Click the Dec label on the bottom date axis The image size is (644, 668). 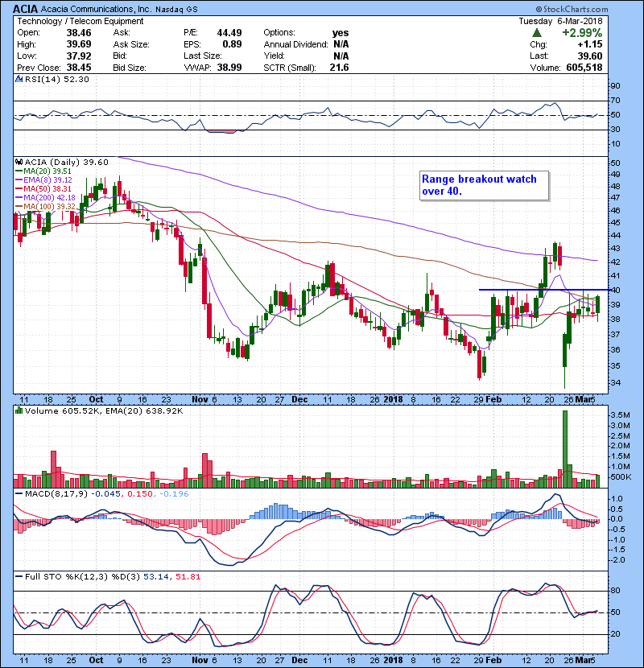point(299,660)
